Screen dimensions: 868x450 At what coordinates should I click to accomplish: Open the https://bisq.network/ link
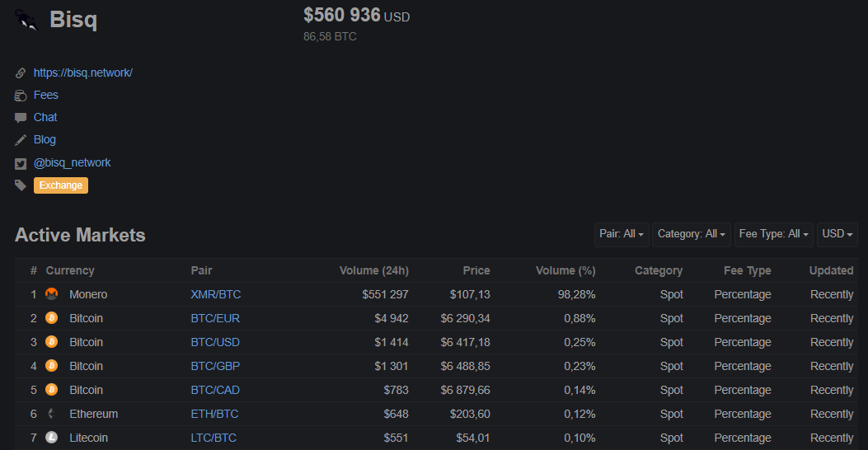coord(83,73)
